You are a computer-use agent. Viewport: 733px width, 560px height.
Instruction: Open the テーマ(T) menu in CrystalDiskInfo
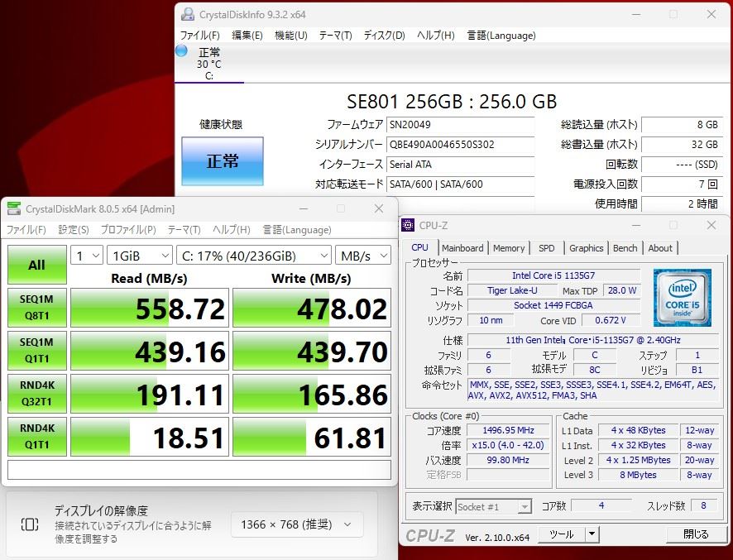(335, 35)
